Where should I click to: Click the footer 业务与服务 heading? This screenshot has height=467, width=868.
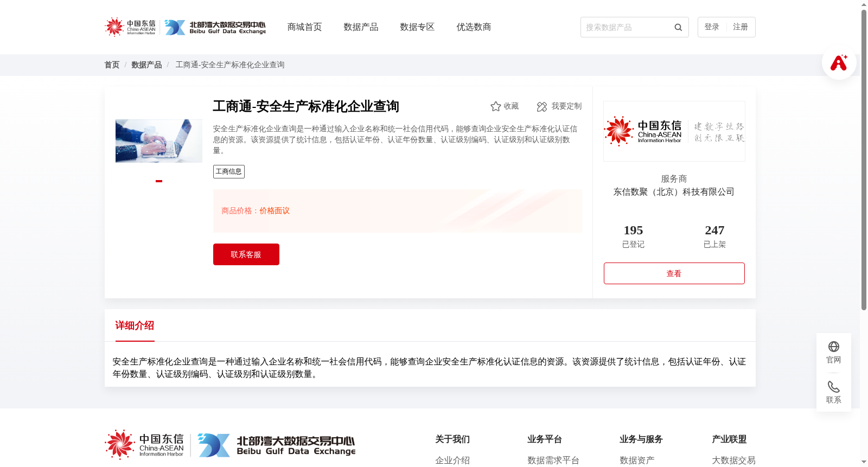click(x=641, y=439)
